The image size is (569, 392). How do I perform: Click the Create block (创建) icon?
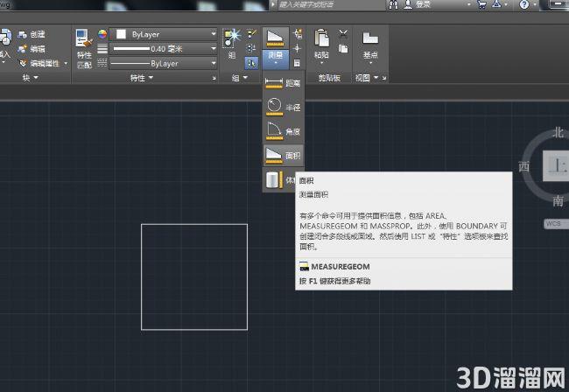tap(22, 34)
